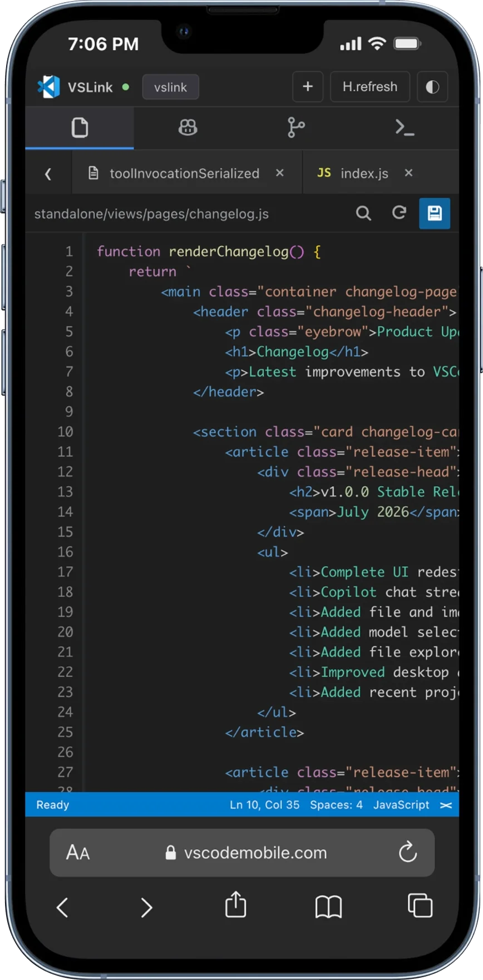Open the Safari share sheet
Screen dimensions: 483x980
point(235,904)
